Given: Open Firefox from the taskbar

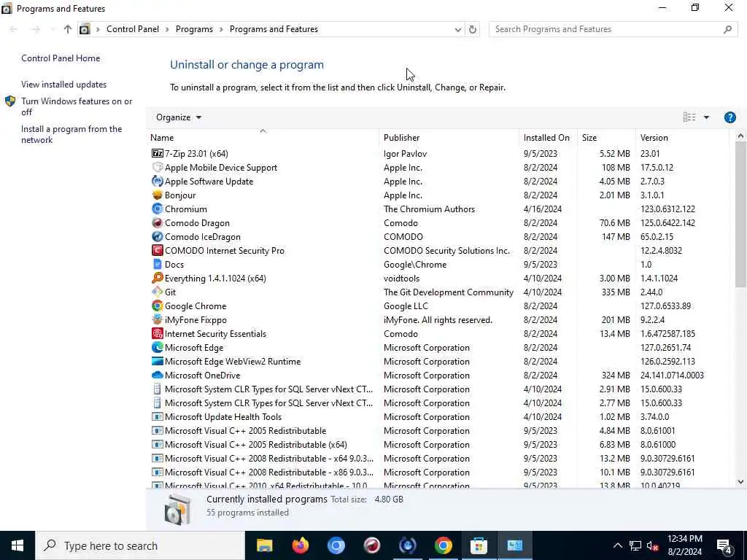Looking at the screenshot, I should (300, 545).
